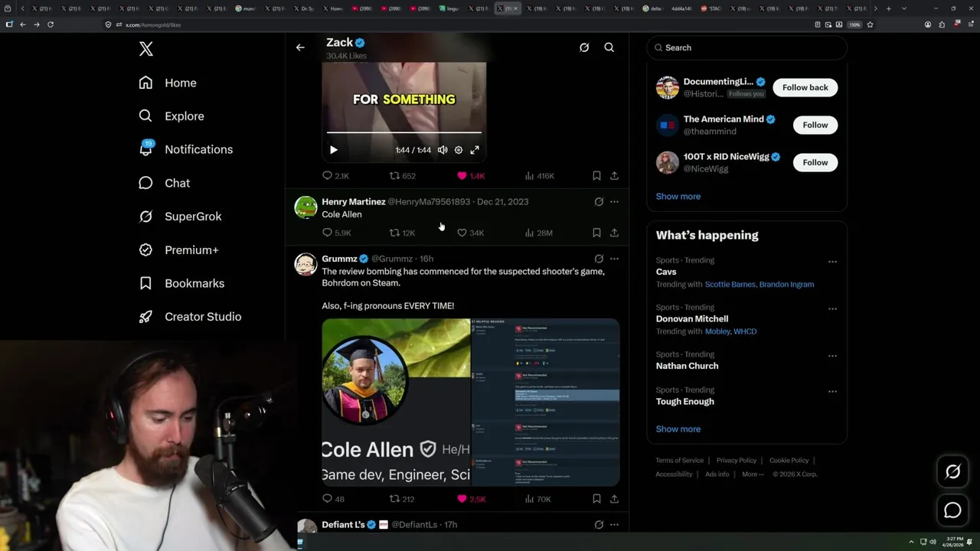Open Chat in the sidebar

tap(164, 183)
